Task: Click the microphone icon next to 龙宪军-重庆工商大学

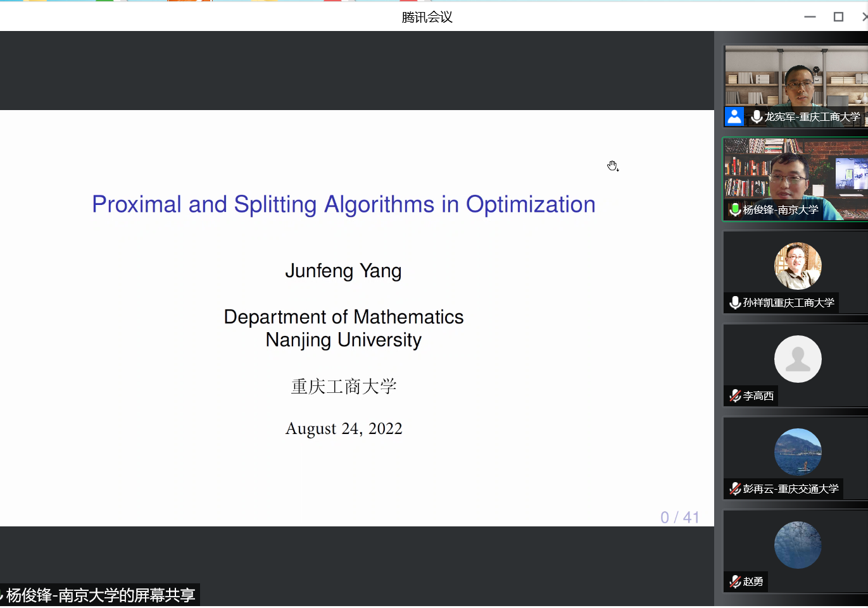Action: [x=757, y=117]
